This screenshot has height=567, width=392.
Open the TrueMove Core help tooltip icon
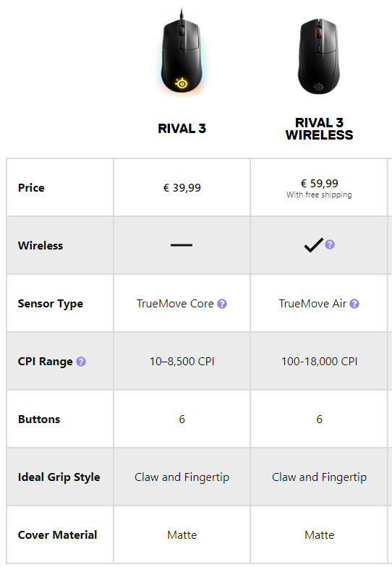click(222, 304)
